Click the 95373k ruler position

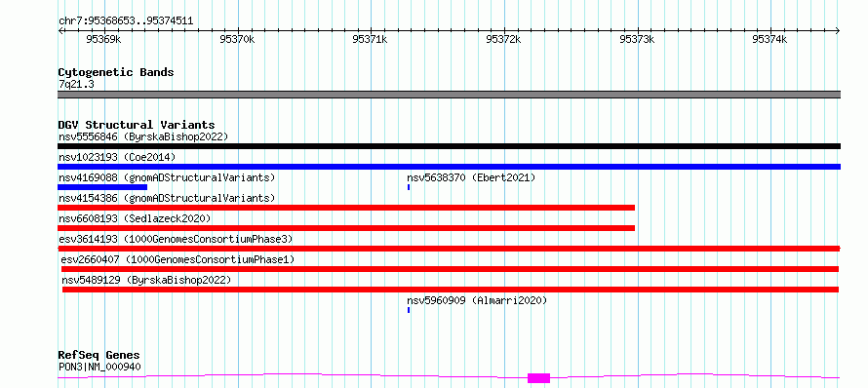point(637,39)
